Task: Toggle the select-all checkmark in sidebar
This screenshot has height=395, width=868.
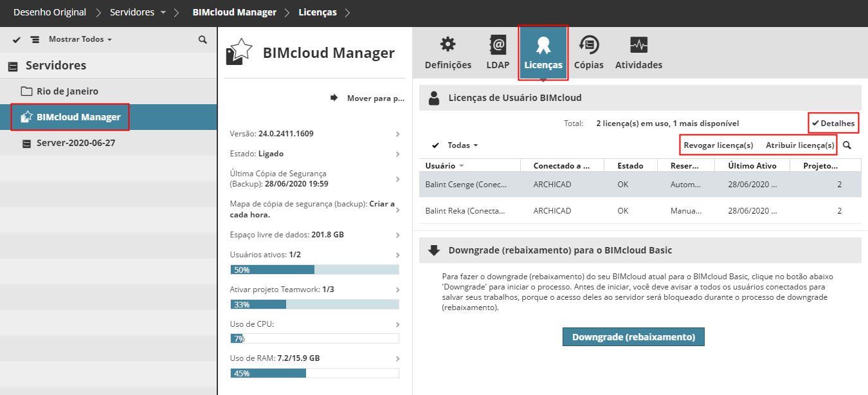Action: [17, 40]
